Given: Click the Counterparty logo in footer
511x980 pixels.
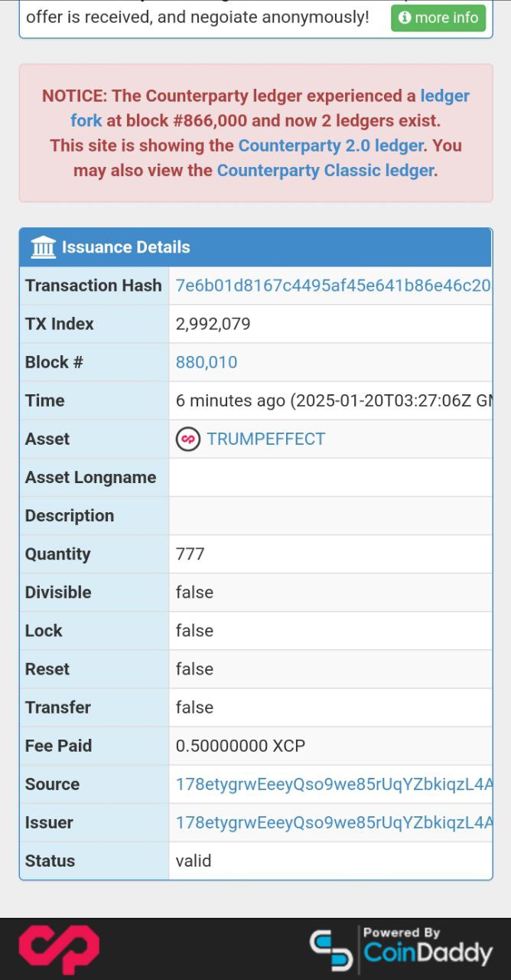Looking at the screenshot, I should [x=59, y=949].
